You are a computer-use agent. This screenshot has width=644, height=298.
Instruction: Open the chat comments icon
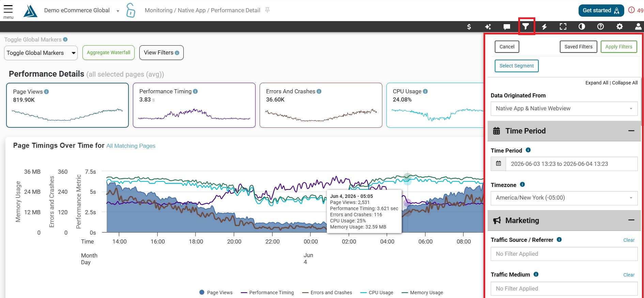pyautogui.click(x=507, y=27)
